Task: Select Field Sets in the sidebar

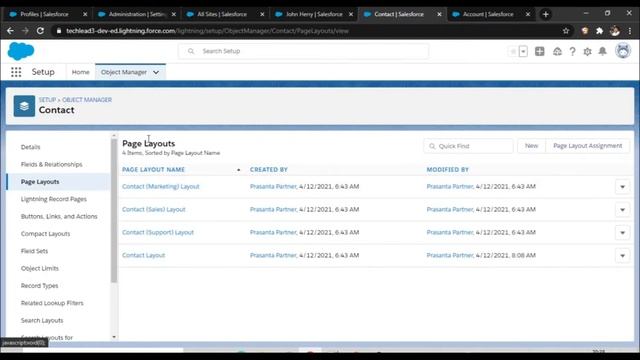Action: pos(34,251)
